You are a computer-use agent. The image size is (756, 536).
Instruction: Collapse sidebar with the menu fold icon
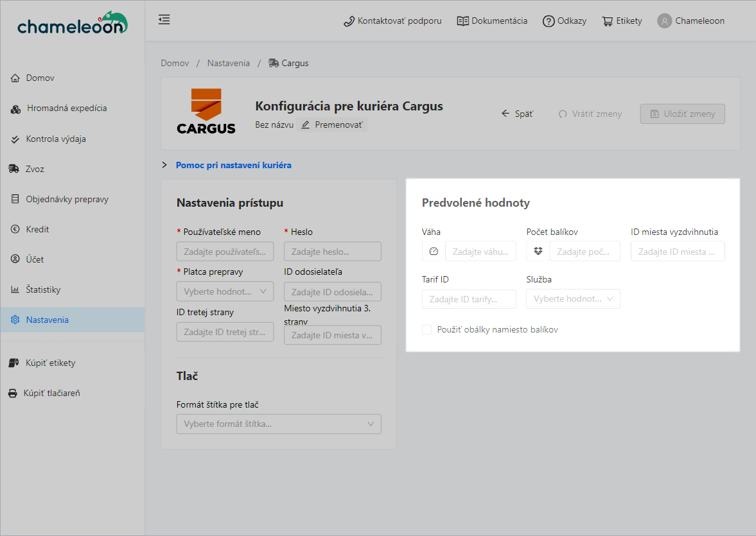164,20
